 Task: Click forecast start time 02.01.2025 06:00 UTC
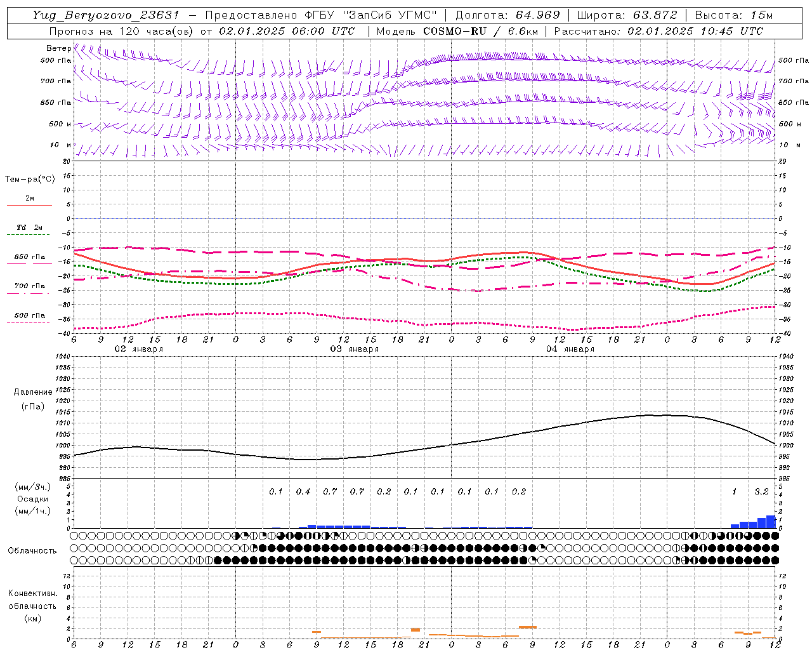coord(287,31)
